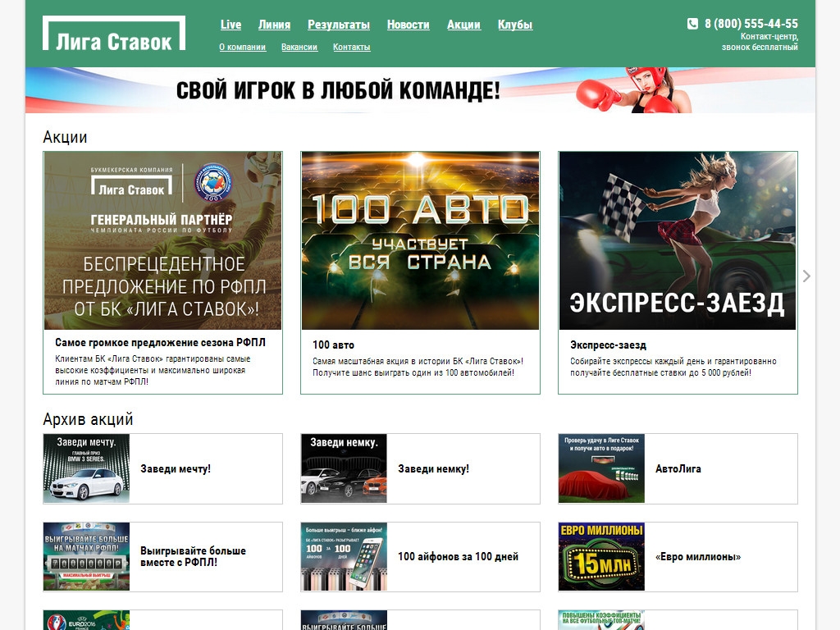
Task: Select Клубы in top menu
Action: 514,25
